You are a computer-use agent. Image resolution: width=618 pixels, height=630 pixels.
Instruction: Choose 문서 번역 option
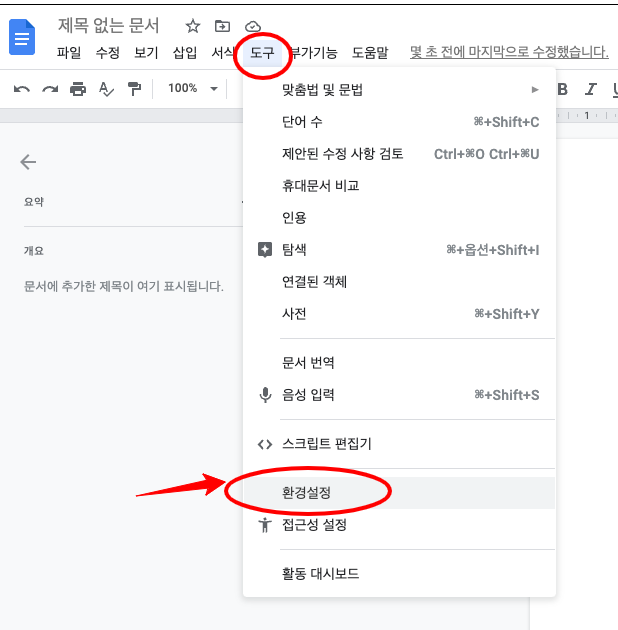pyautogui.click(x=399, y=363)
